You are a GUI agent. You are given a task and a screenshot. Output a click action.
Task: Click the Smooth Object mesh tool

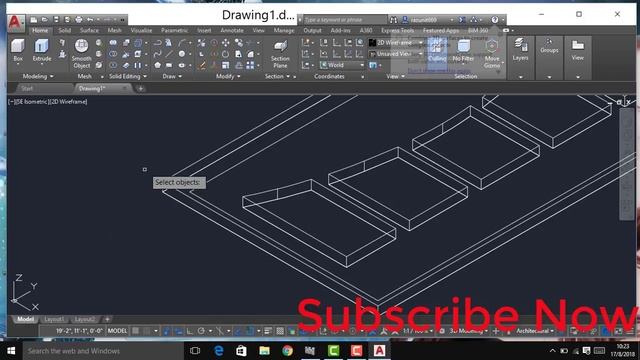[81, 53]
